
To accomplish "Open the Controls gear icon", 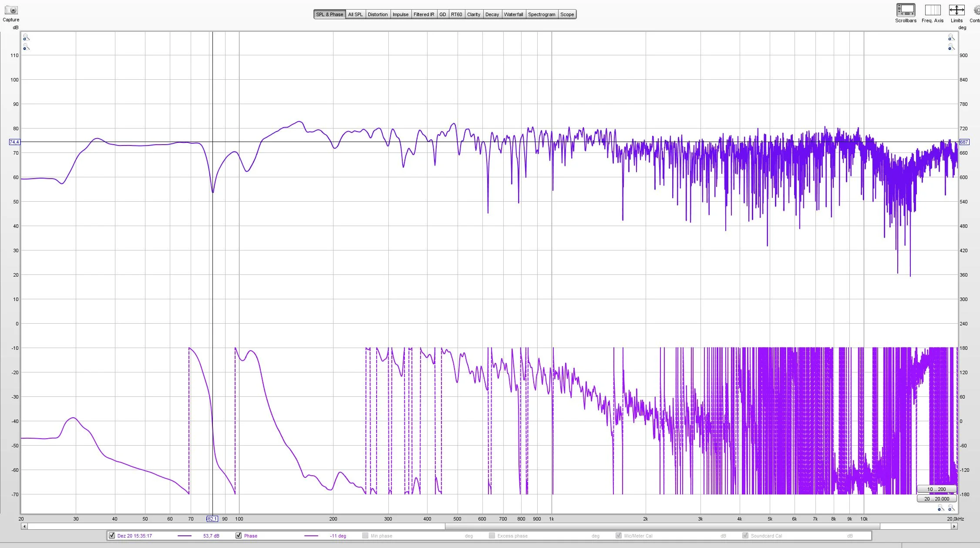I will coord(977,10).
